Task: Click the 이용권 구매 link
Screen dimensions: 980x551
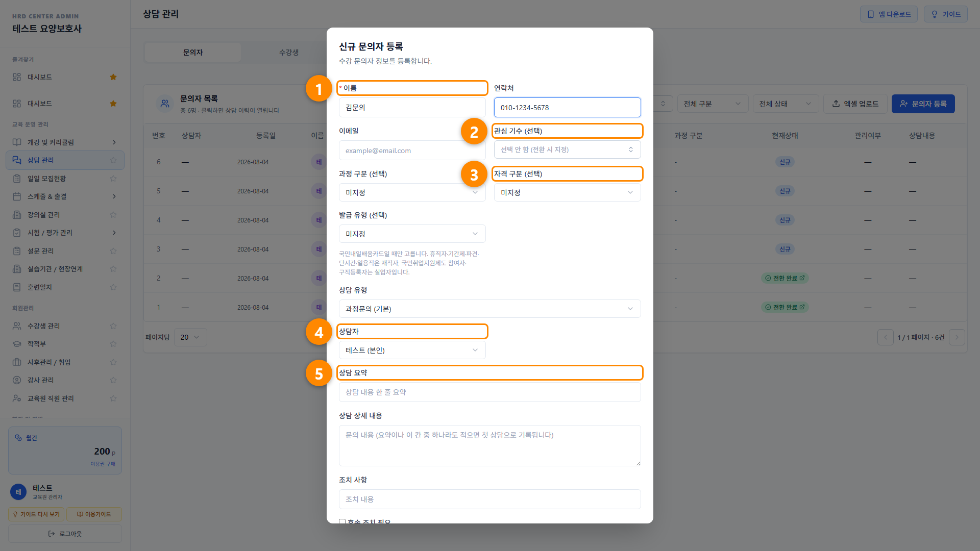Action: point(103,464)
